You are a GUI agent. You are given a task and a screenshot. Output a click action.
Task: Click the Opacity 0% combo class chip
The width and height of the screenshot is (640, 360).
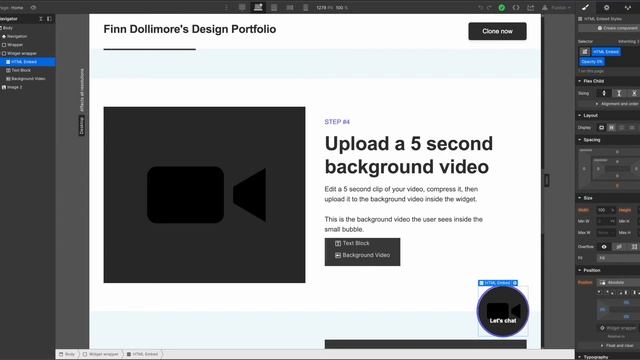point(592,62)
